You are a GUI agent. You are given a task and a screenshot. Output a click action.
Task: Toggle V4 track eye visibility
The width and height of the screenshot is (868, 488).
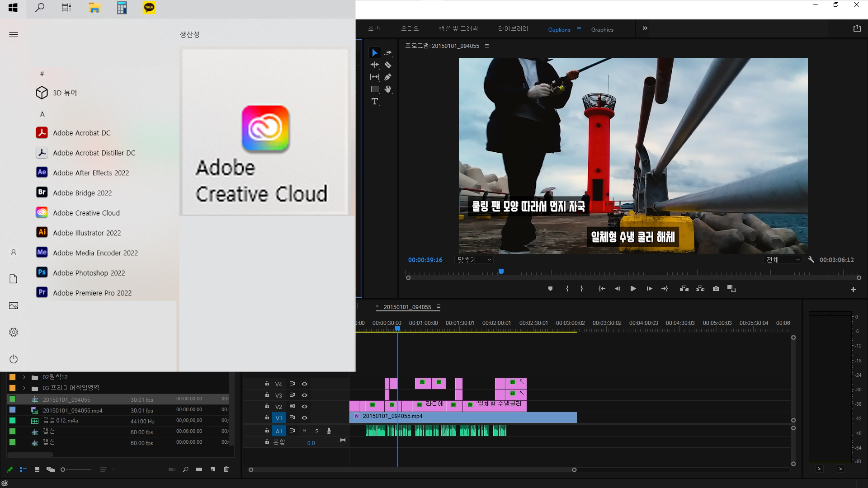(305, 384)
